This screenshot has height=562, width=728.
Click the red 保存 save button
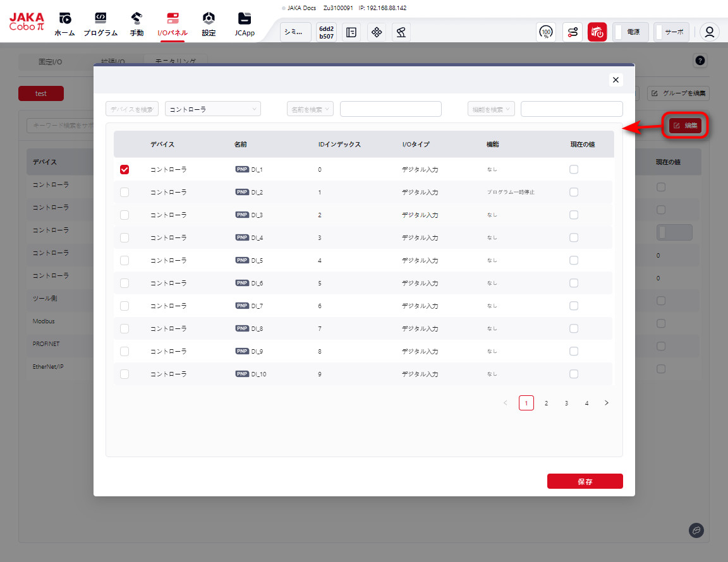point(585,481)
